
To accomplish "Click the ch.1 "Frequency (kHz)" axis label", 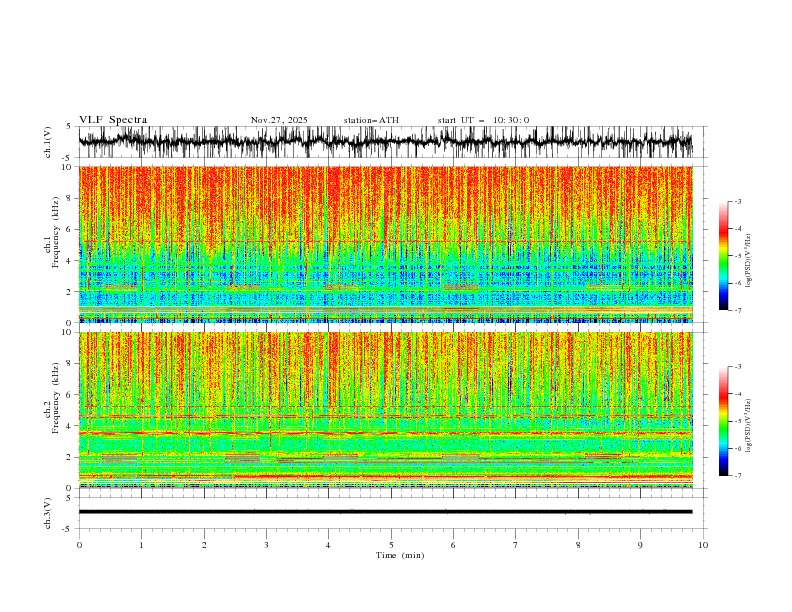I will 56,232.
